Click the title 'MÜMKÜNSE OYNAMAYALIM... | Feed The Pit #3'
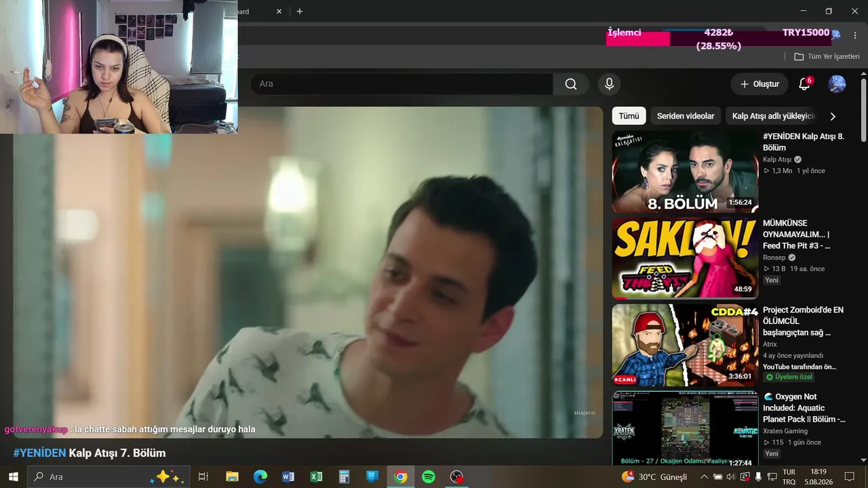 point(797,234)
